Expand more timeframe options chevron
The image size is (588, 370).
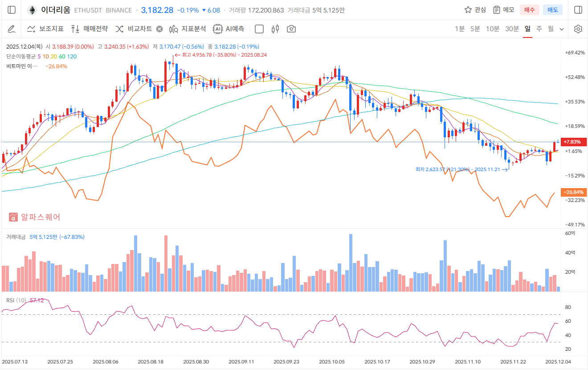[x=562, y=29]
